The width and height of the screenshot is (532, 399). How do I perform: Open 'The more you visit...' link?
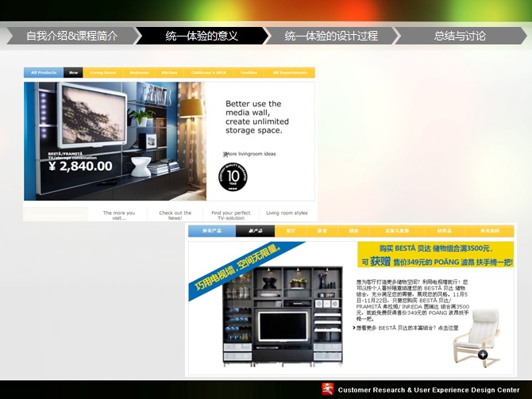point(119,215)
